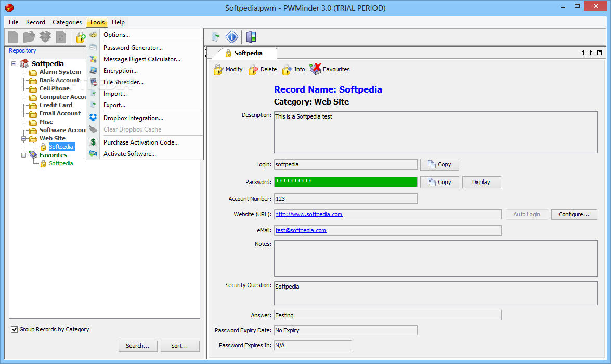Click the Dropbox Integration icon
611x364 pixels.
click(93, 118)
